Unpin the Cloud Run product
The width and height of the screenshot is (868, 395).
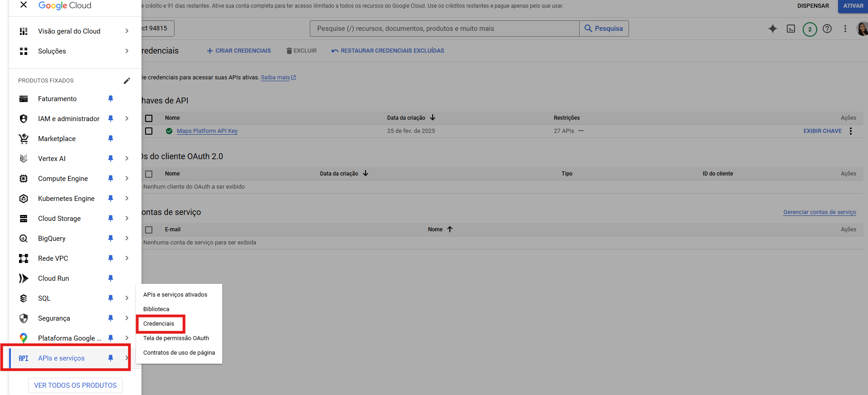tap(111, 278)
